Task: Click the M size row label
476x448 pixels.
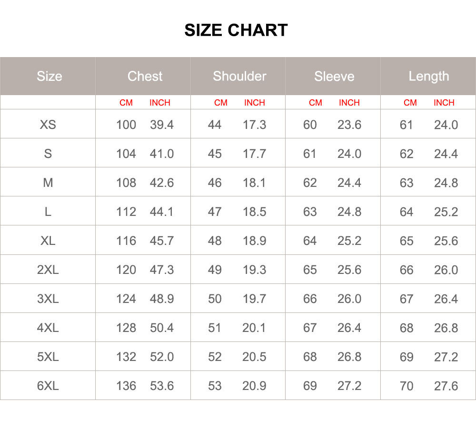Action: click(x=48, y=183)
